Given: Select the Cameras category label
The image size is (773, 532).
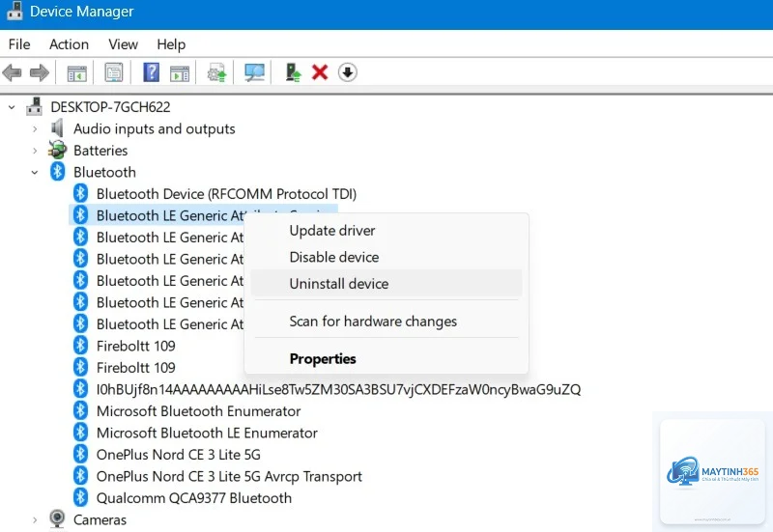Looking at the screenshot, I should [100, 519].
